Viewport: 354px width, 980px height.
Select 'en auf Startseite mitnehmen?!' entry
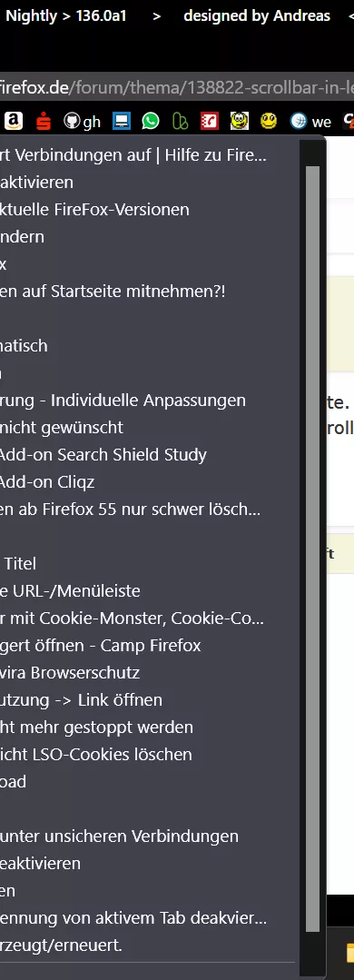pos(147,292)
